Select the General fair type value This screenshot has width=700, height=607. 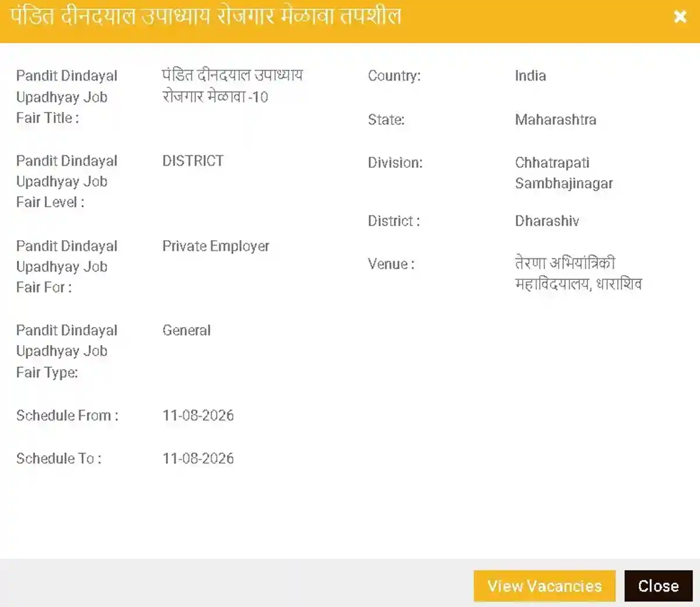pos(187,331)
